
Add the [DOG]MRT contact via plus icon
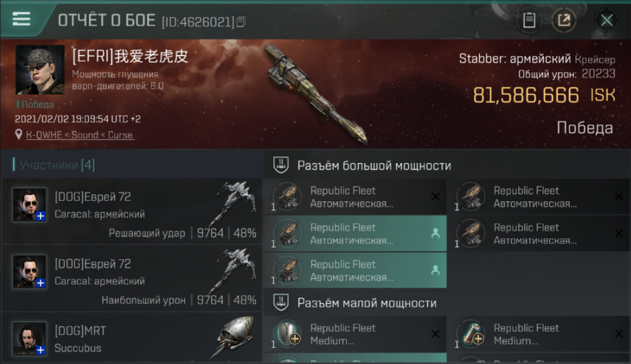(x=41, y=350)
